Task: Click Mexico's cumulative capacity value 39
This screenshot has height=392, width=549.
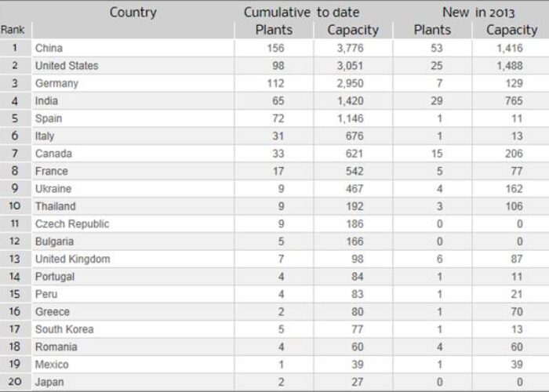Action: (x=357, y=365)
